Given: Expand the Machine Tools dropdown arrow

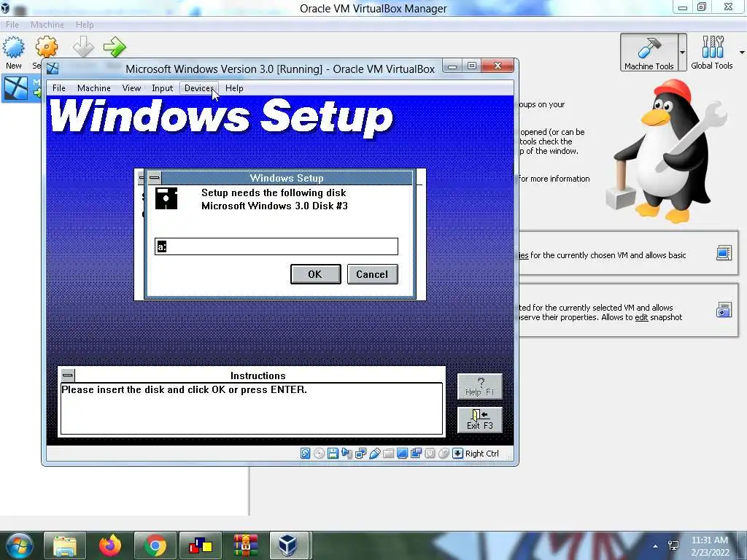Looking at the screenshot, I should 682,52.
